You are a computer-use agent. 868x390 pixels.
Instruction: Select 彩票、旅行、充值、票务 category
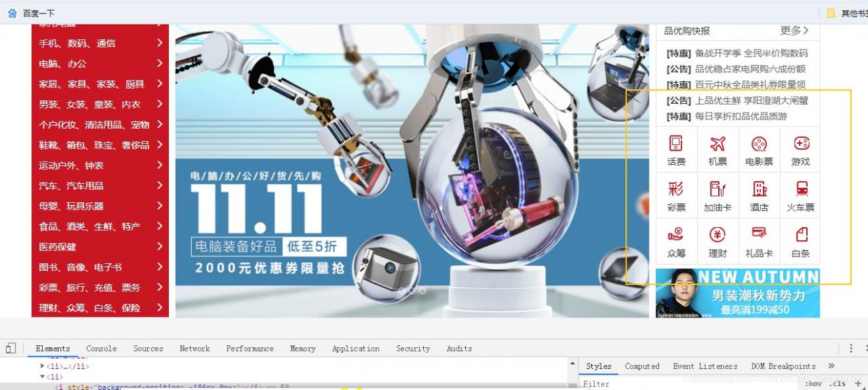click(90, 288)
